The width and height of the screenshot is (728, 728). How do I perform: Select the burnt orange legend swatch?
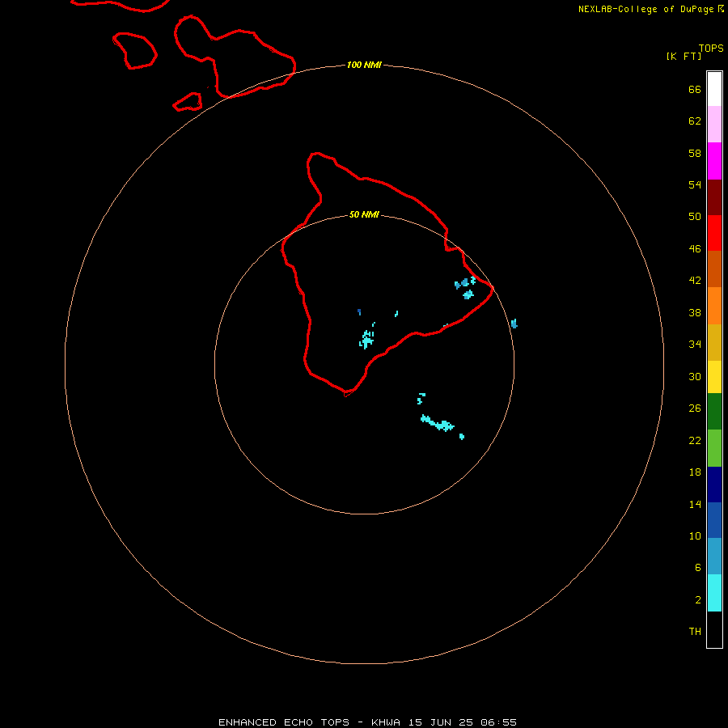pos(714,269)
